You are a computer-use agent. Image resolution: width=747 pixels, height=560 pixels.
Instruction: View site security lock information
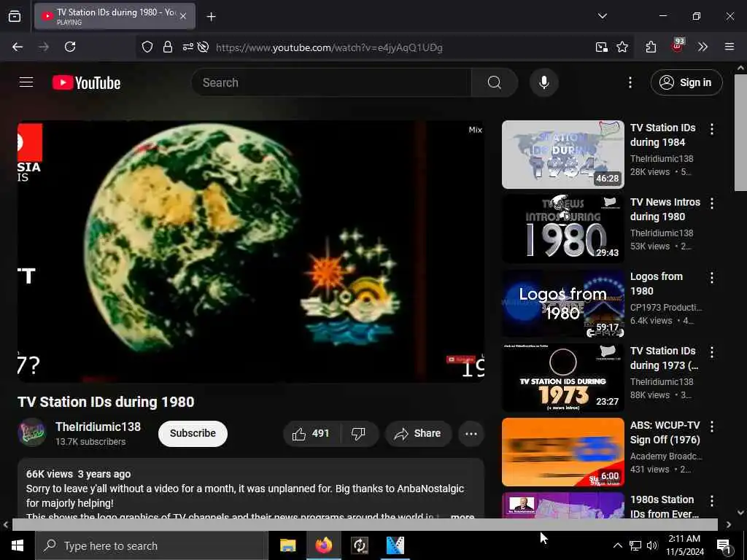[167, 47]
